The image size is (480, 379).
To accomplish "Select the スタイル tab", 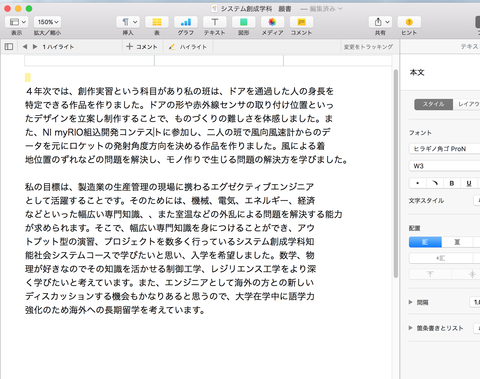I will 433,104.
